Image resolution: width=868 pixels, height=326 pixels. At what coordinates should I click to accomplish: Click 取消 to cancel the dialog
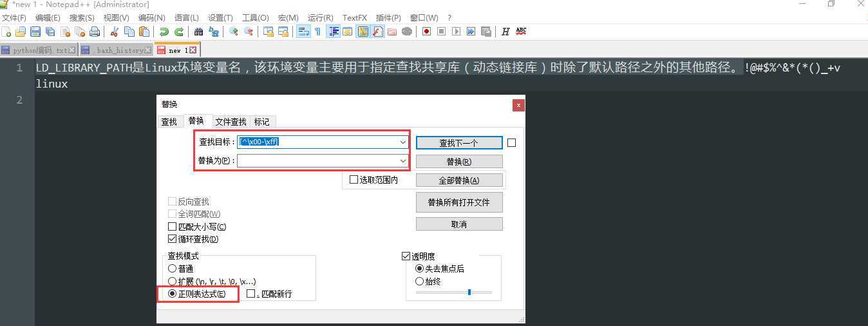click(459, 224)
